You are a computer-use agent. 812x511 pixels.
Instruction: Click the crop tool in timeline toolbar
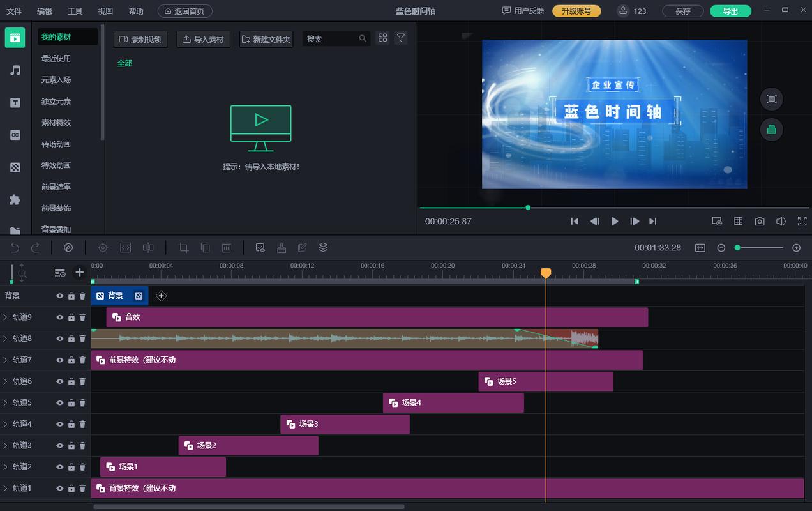(183, 248)
